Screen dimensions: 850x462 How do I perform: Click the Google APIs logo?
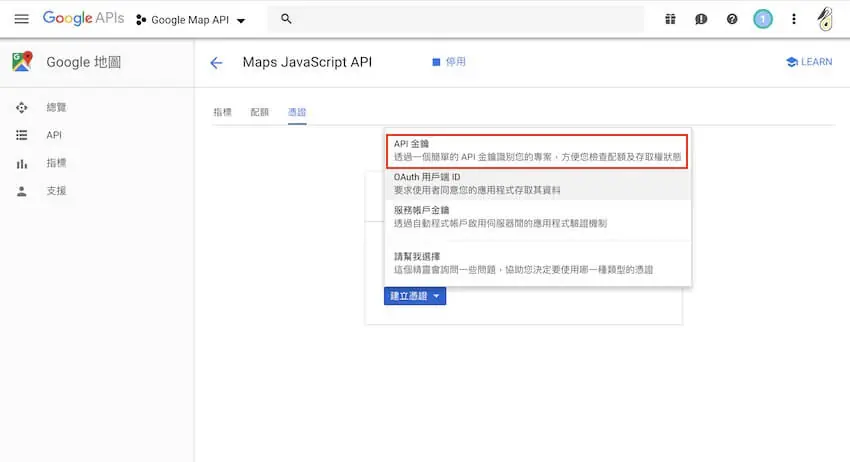click(83, 18)
